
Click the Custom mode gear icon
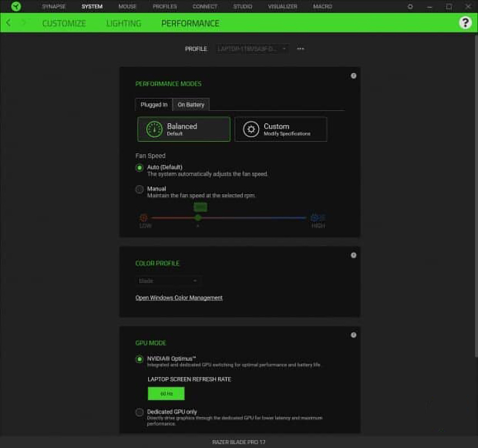pos(251,129)
